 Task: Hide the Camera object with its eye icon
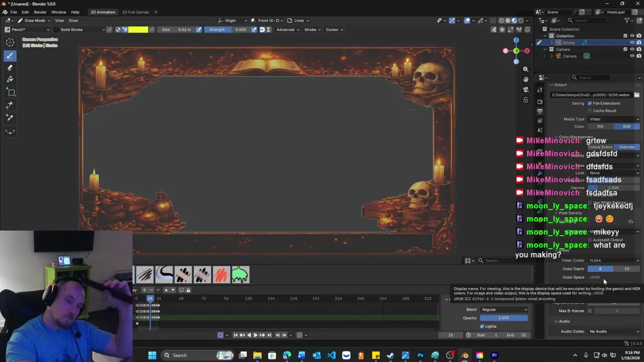[x=632, y=56]
